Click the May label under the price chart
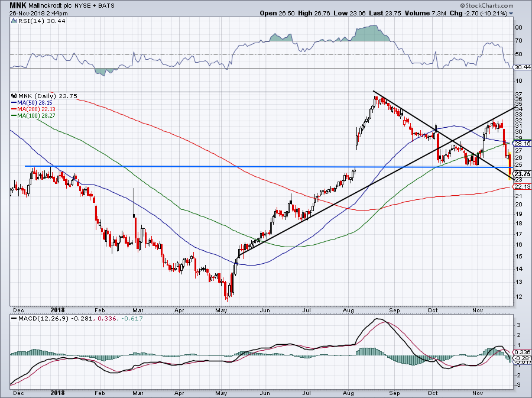532x398 pixels. [x=221, y=310]
